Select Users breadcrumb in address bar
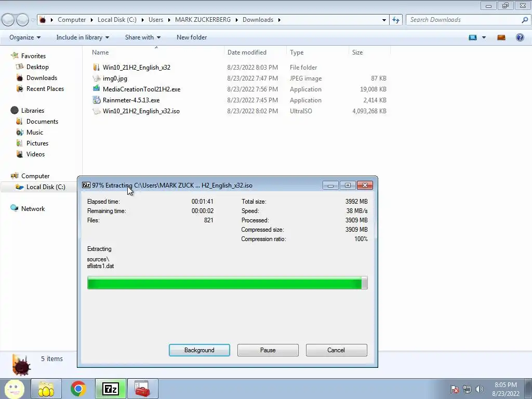This screenshot has width=532, height=399. 156,20
